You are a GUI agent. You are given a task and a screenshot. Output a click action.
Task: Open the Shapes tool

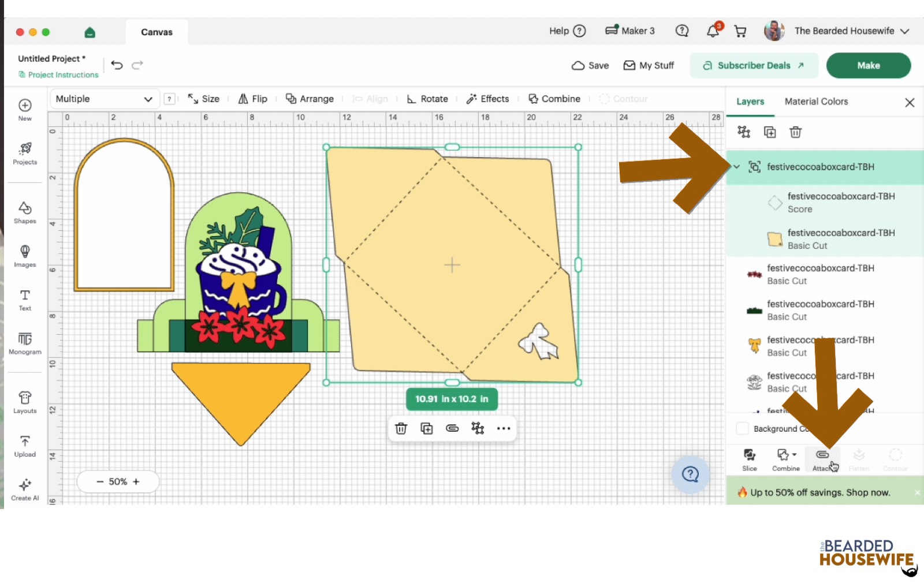25,212
